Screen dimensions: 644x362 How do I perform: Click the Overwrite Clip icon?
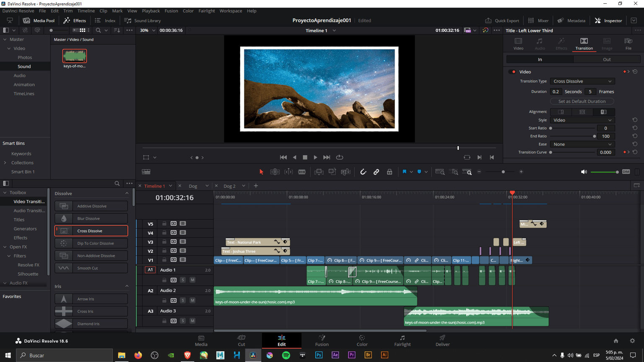[332, 172]
